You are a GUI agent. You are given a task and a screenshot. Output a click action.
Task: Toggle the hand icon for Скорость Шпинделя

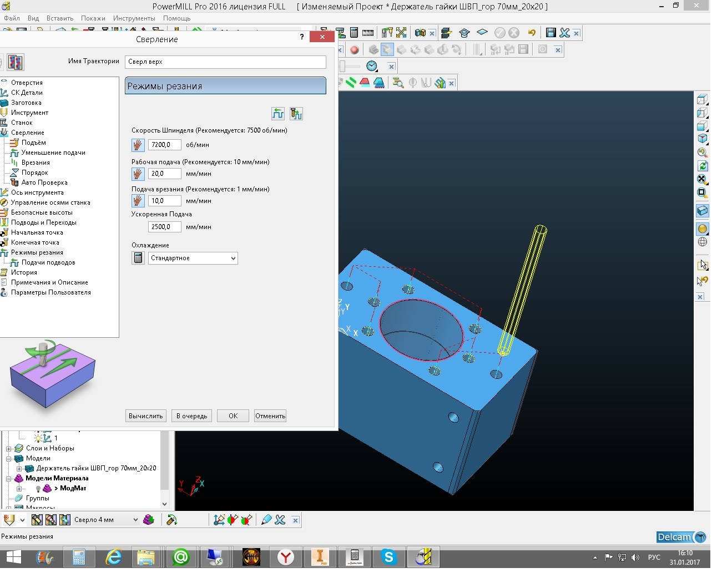[x=138, y=145]
